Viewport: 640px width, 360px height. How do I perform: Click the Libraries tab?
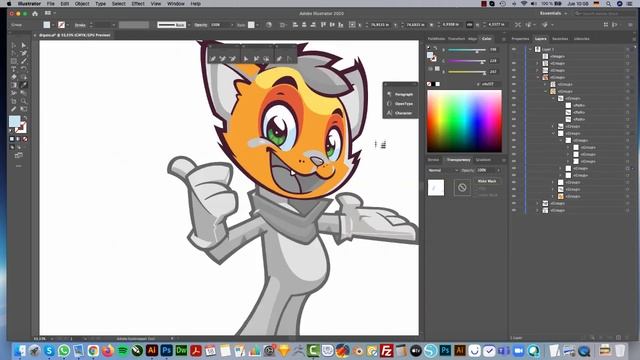(582, 39)
